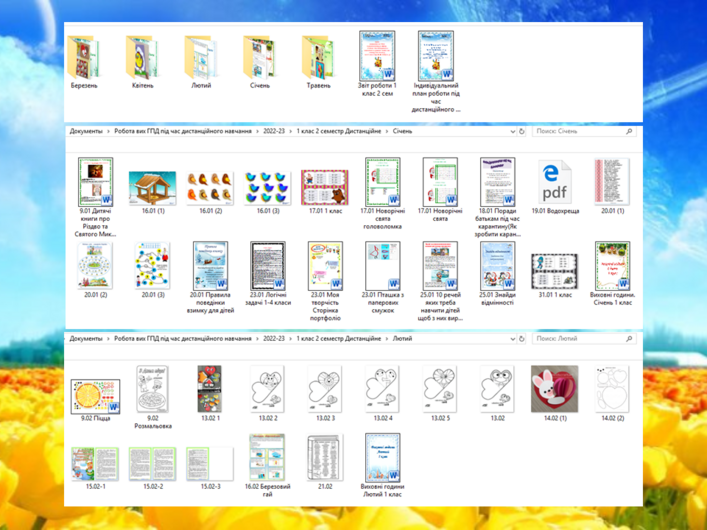Select the 13.02 2 heart coloring page

(x=267, y=389)
